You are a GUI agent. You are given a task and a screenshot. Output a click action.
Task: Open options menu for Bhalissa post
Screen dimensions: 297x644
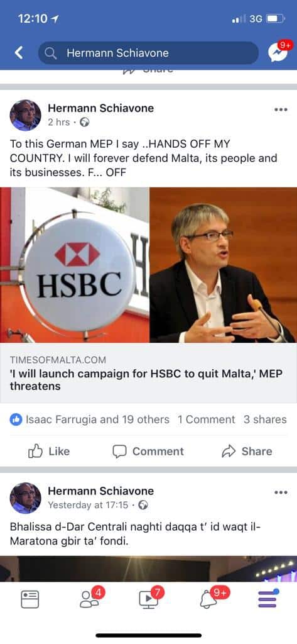coord(281,492)
